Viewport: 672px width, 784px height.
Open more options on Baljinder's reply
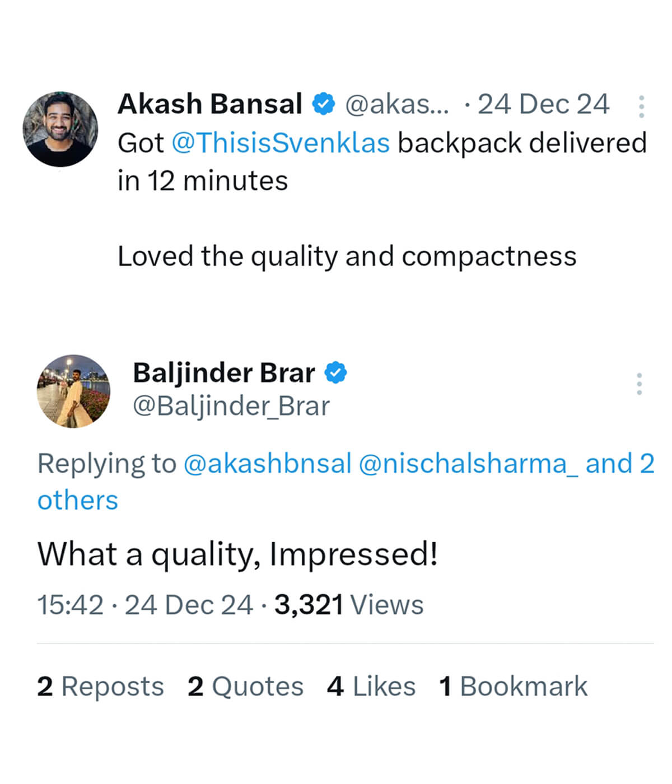tap(639, 384)
